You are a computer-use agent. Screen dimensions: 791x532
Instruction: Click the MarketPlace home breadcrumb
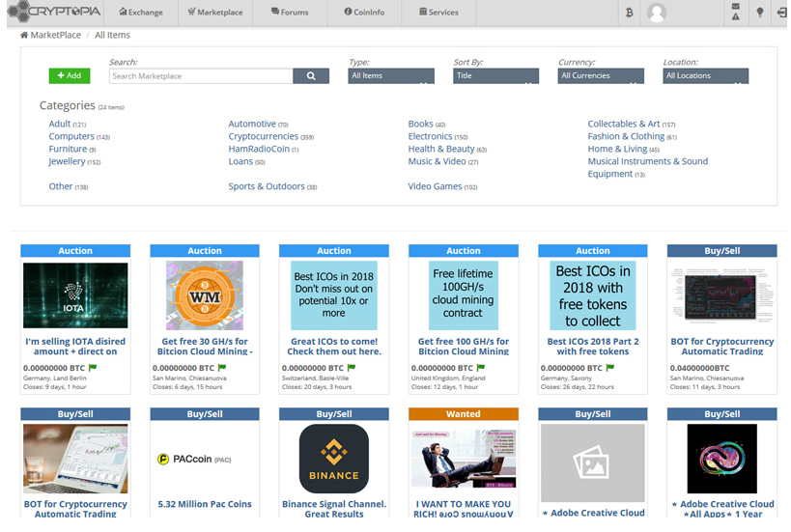(50, 35)
